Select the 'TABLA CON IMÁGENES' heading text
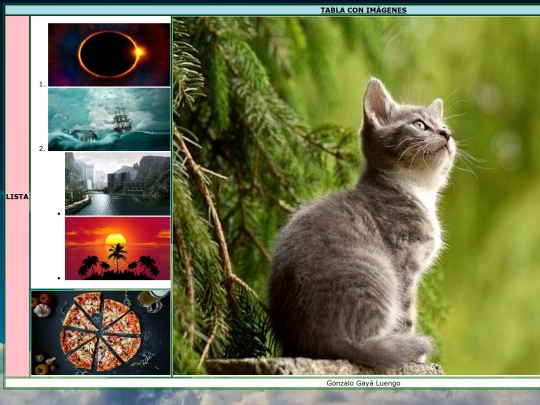Screen dimensions: 540x405 (x=363, y=10)
